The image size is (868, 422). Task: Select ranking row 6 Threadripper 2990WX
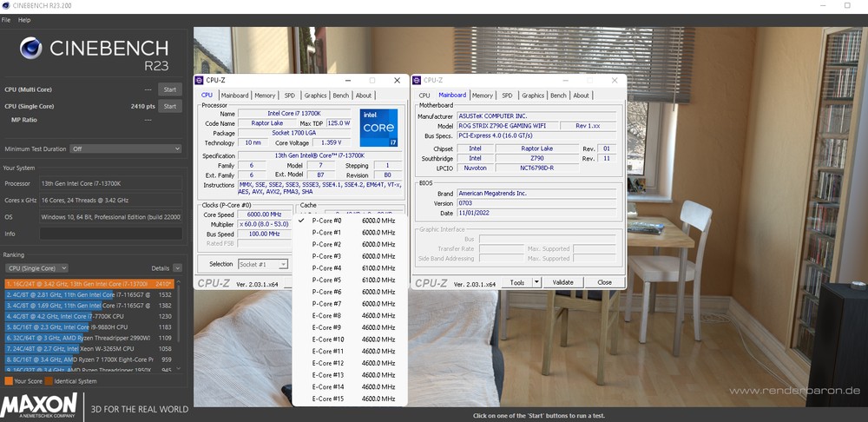89,338
